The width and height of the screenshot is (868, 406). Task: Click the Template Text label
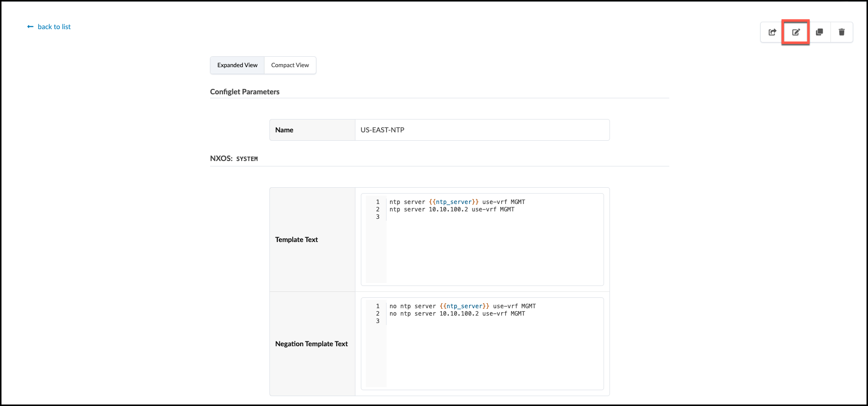297,240
